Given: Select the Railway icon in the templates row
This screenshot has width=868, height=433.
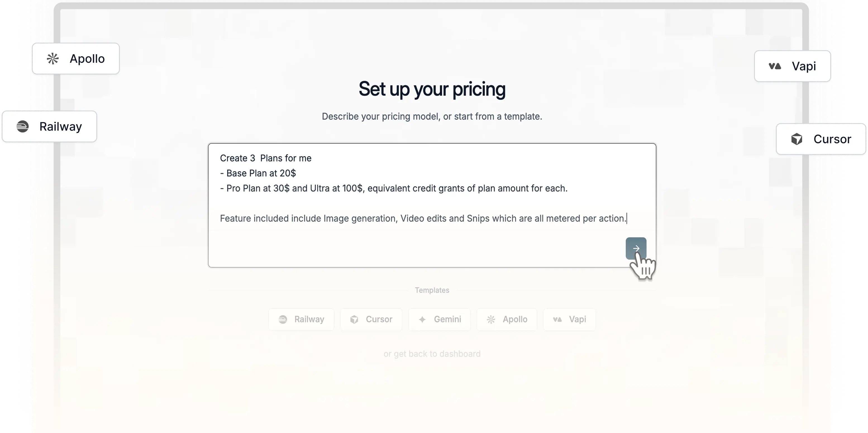Looking at the screenshot, I should (283, 319).
